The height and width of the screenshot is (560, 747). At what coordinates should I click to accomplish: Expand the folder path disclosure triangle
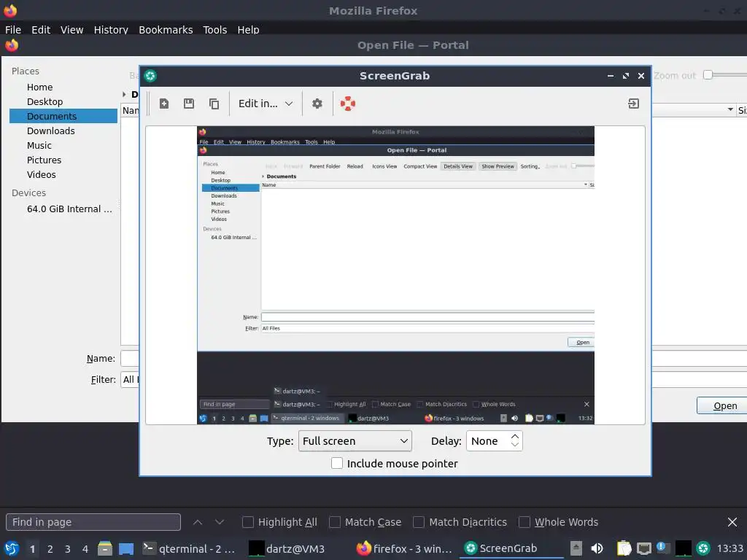(124, 94)
